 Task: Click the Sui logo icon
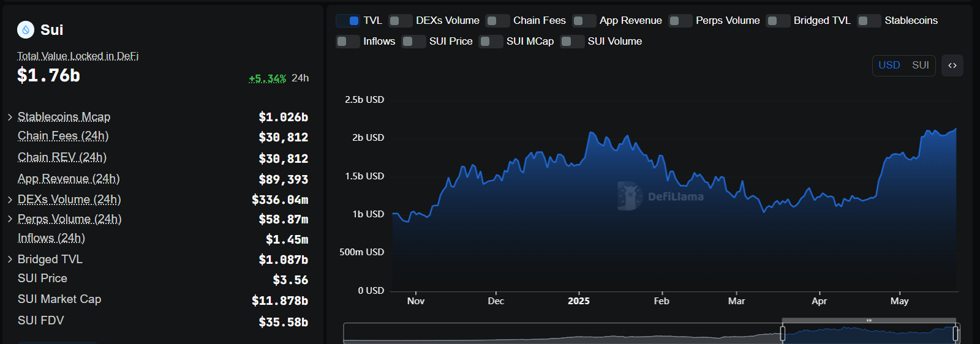tap(26, 29)
